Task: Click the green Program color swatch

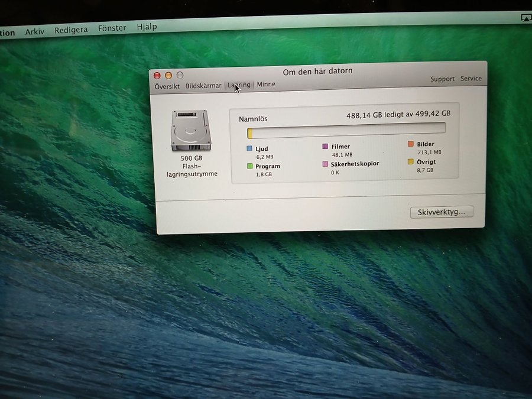Action: click(250, 166)
